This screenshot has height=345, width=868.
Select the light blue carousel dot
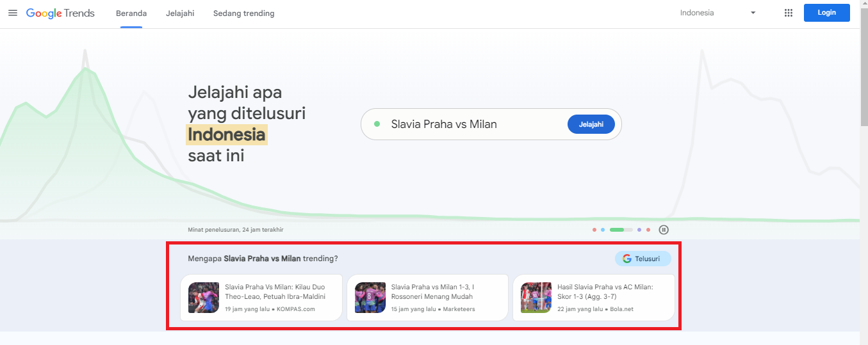coord(603,230)
